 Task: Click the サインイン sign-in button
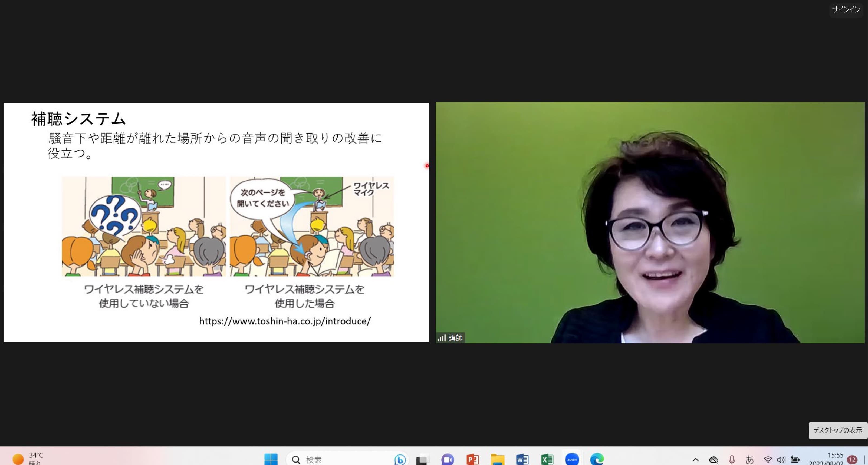pos(846,9)
